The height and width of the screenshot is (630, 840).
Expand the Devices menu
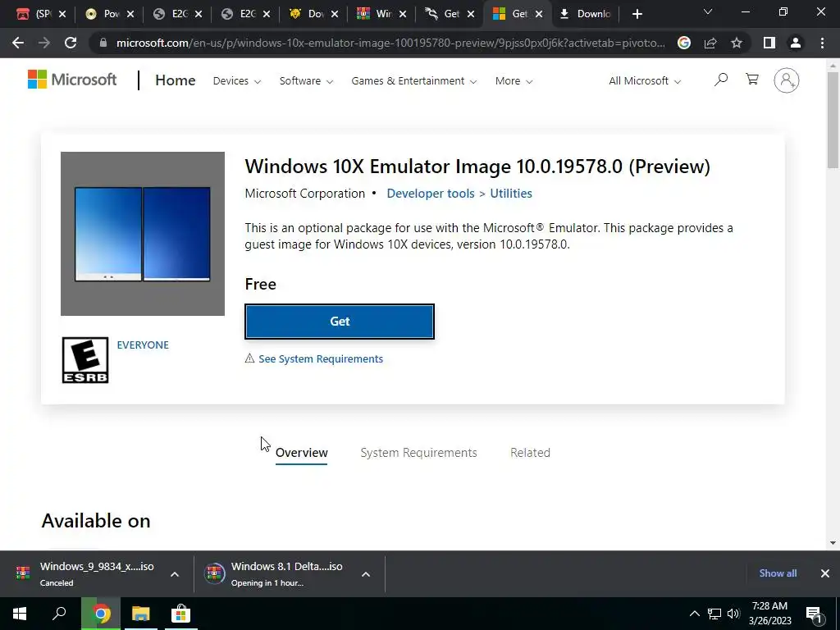(237, 81)
